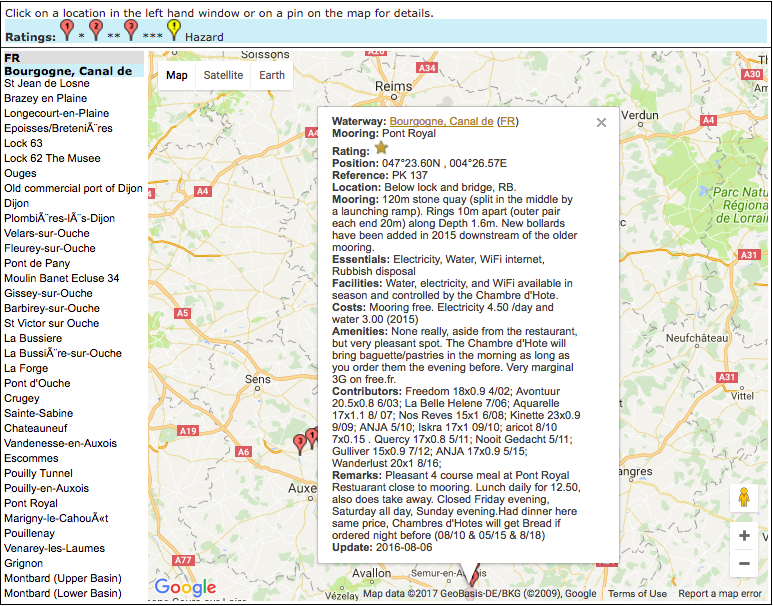This screenshot has width=773, height=606.
Task: Select Pouilly Tunnel from the location list
Action: point(38,474)
